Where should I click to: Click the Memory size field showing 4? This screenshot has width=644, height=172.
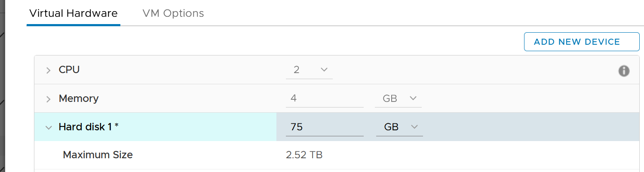click(x=325, y=99)
